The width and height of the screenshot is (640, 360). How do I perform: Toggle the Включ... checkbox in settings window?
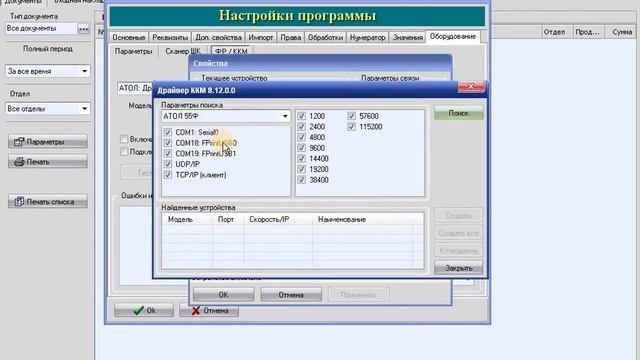point(124,139)
